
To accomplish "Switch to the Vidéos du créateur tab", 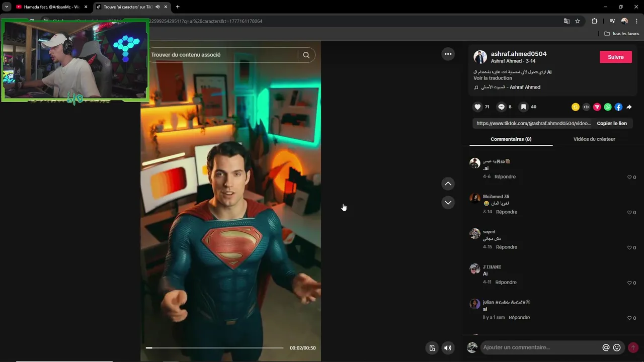I will pos(594,139).
